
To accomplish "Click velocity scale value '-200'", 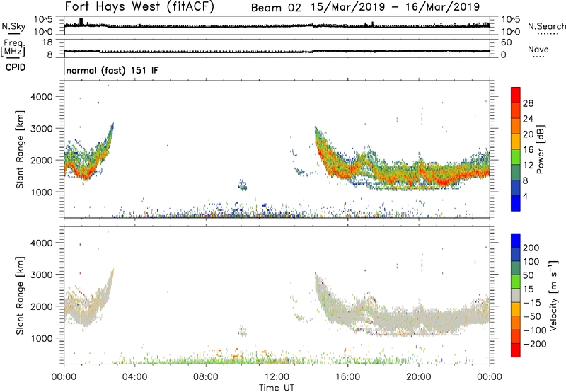I will [535, 344].
